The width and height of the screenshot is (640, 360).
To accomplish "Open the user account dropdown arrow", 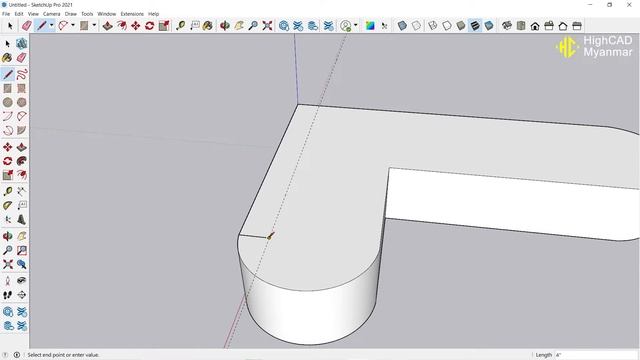I will pyautogui.click(x=356, y=26).
